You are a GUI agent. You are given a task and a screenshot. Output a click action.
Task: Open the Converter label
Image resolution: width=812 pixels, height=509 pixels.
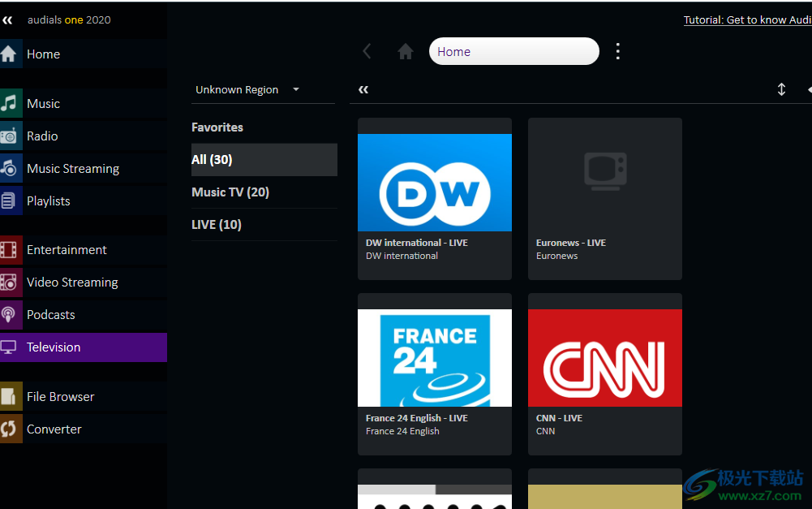click(x=54, y=429)
